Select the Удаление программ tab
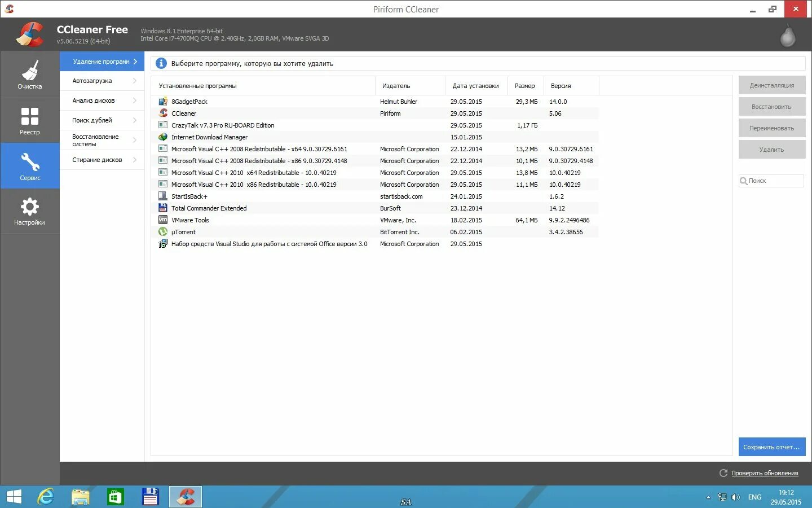 [x=102, y=62]
